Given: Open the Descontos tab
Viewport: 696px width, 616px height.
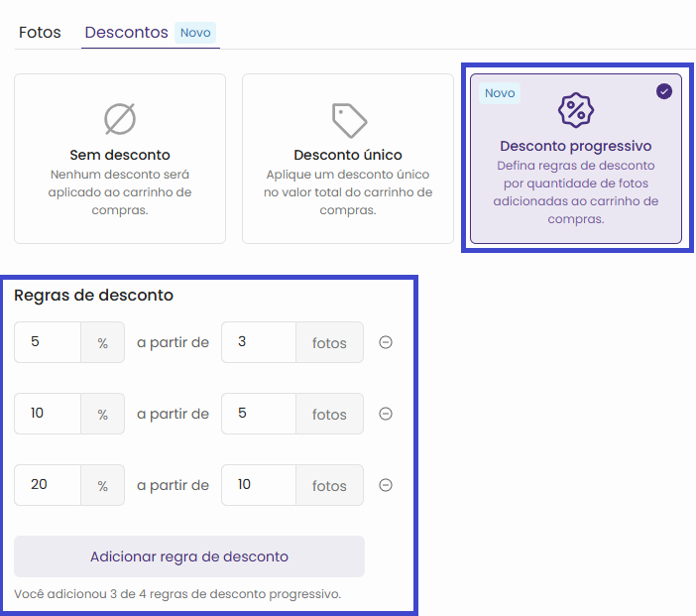Looking at the screenshot, I should click(x=126, y=33).
